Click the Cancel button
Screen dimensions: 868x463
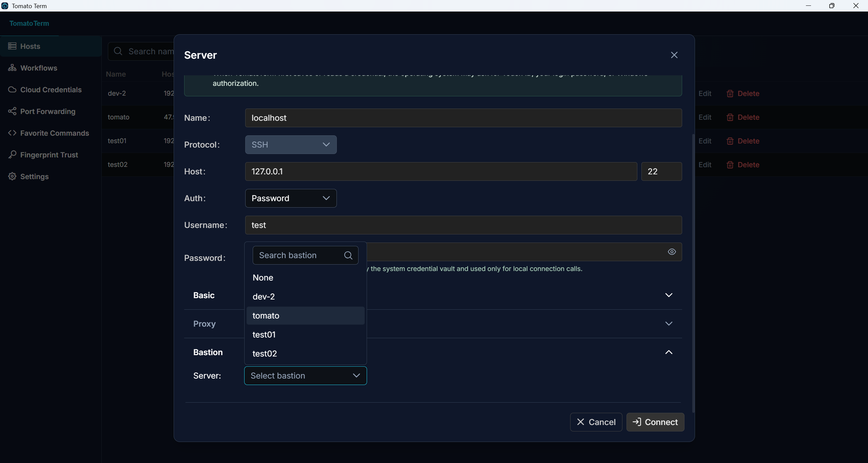(596, 422)
